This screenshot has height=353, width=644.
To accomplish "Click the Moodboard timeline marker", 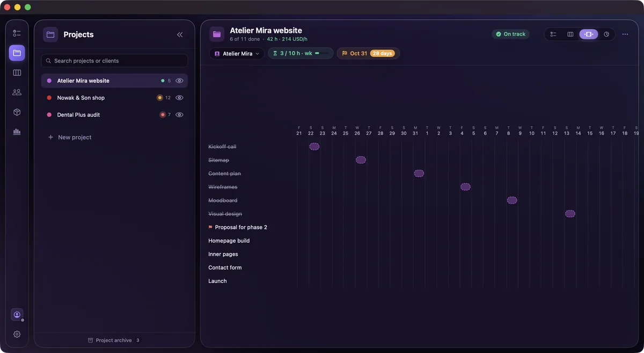I will (x=512, y=200).
